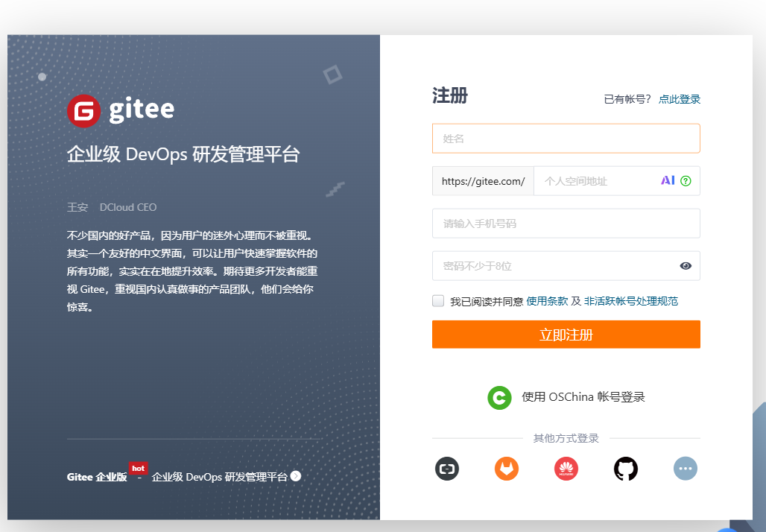Click the orange 立即注册 button

(566, 335)
